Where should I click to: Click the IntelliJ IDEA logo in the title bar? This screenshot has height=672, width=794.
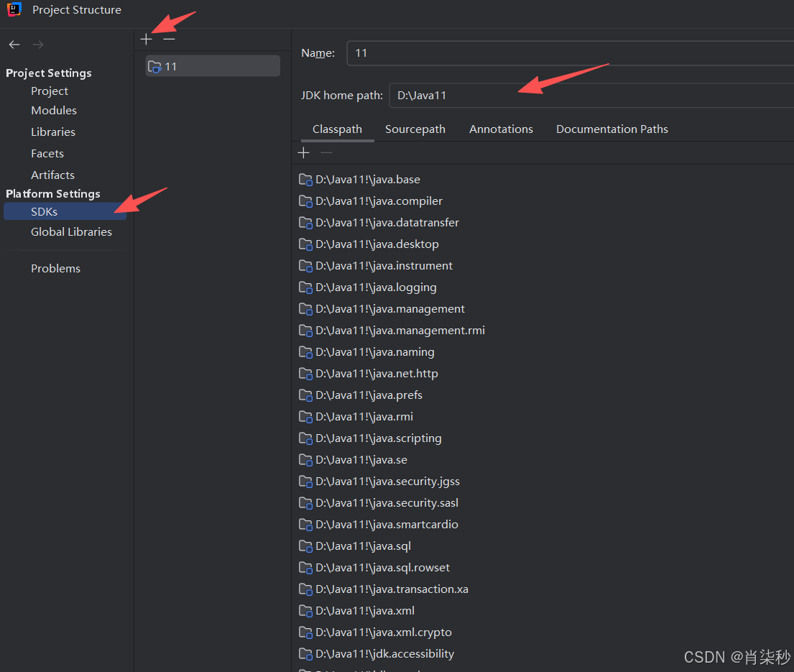click(14, 10)
